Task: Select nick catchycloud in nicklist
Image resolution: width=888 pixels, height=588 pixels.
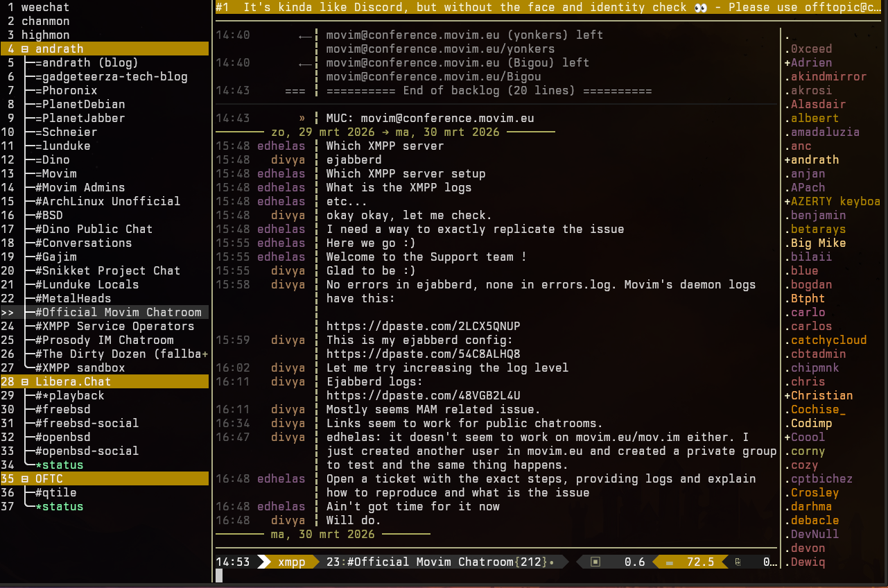Action: (828, 340)
